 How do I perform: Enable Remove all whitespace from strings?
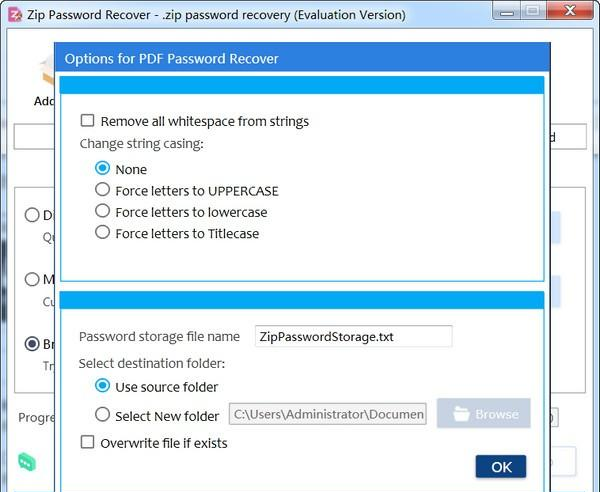pos(88,121)
